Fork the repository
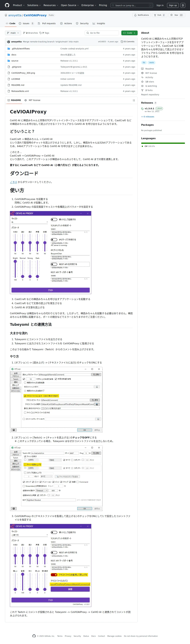190x644 pixels. pos(159,15)
